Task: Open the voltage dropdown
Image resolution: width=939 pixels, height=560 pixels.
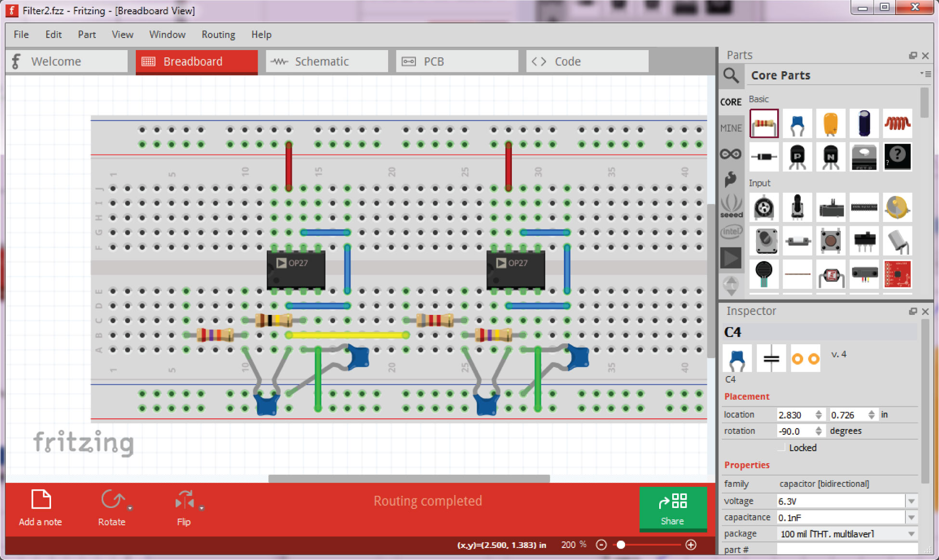Action: pos(912,501)
